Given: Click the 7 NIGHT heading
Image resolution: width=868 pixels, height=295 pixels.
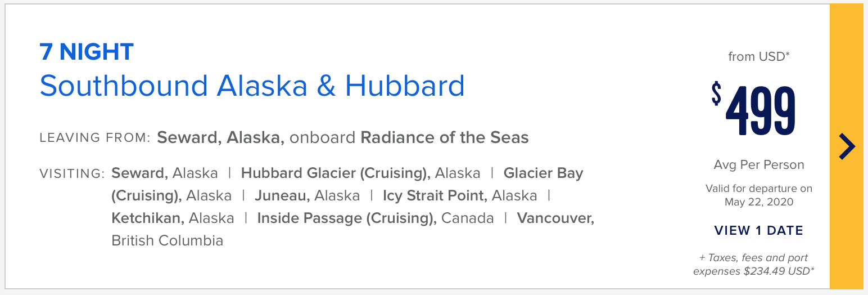Looking at the screenshot, I should (x=87, y=52).
